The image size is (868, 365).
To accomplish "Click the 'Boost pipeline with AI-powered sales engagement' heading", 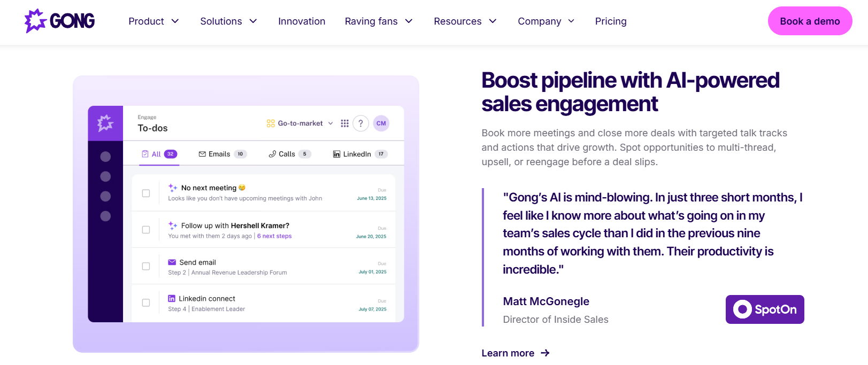I will (631, 92).
